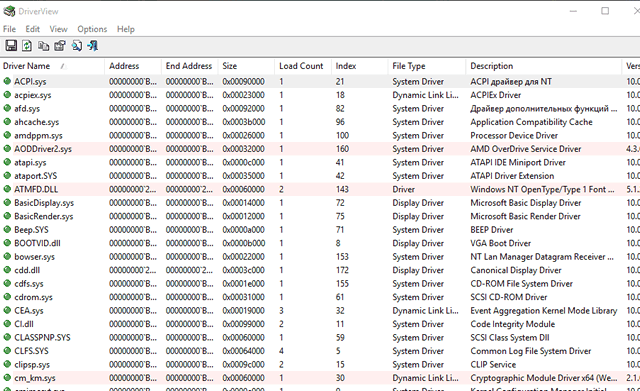Click the Exit toolbar icon

coord(93,46)
